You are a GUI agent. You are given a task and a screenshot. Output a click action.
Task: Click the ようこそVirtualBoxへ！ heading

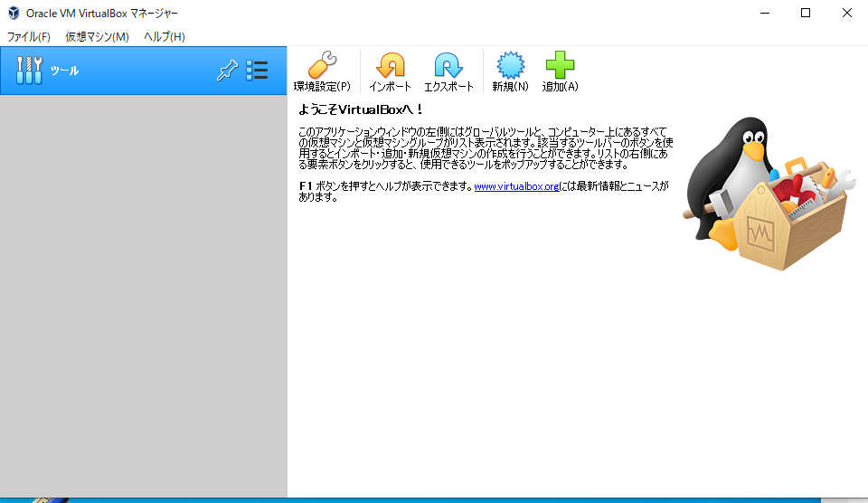pyautogui.click(x=361, y=109)
